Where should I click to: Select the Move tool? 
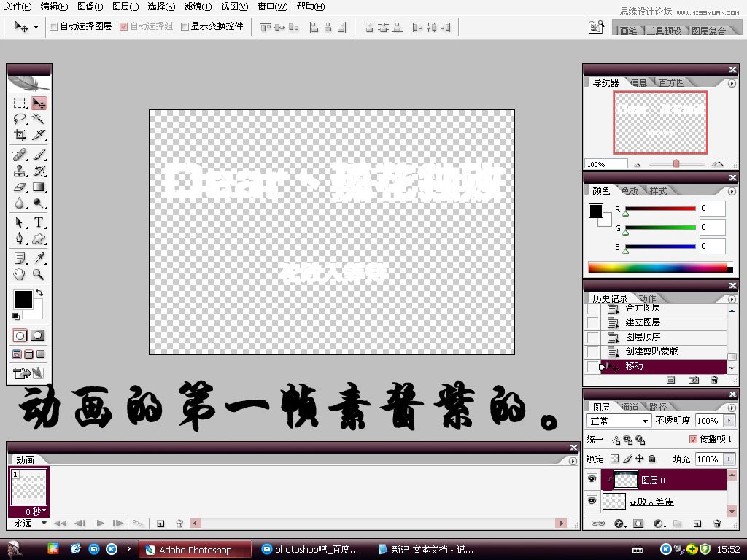[x=39, y=104]
